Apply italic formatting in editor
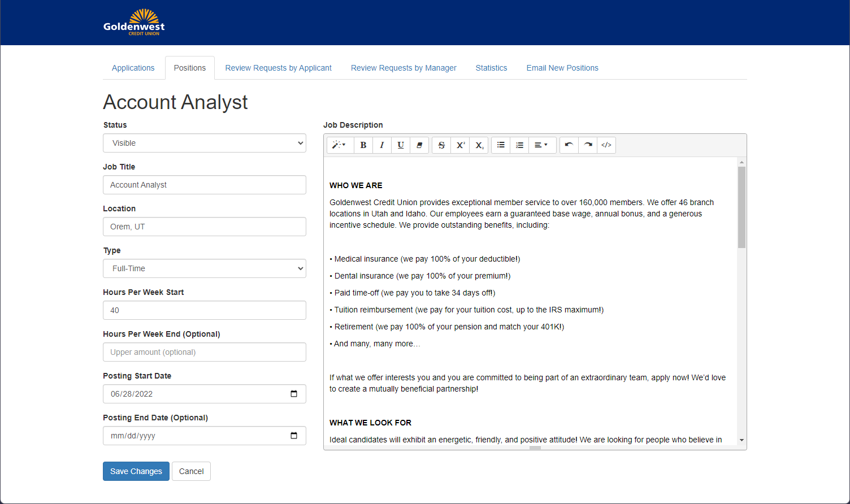This screenshot has height=504, width=850. (382, 145)
